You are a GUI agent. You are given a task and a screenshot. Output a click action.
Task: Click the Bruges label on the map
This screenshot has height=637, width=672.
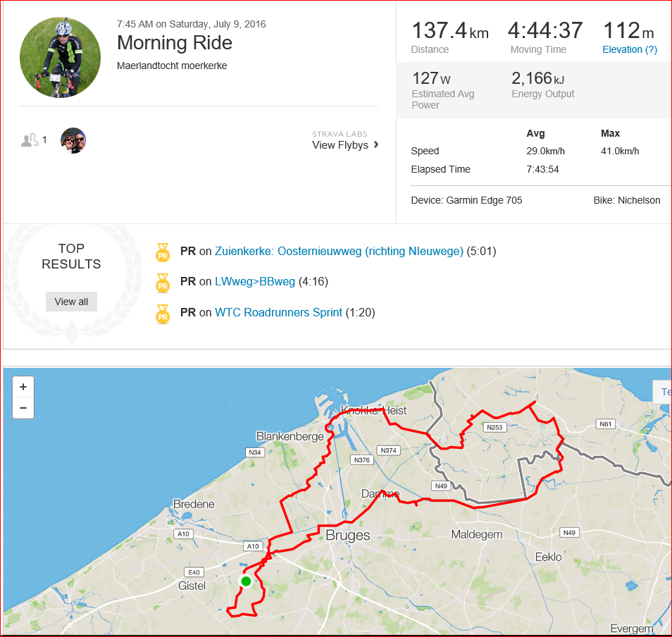348,536
